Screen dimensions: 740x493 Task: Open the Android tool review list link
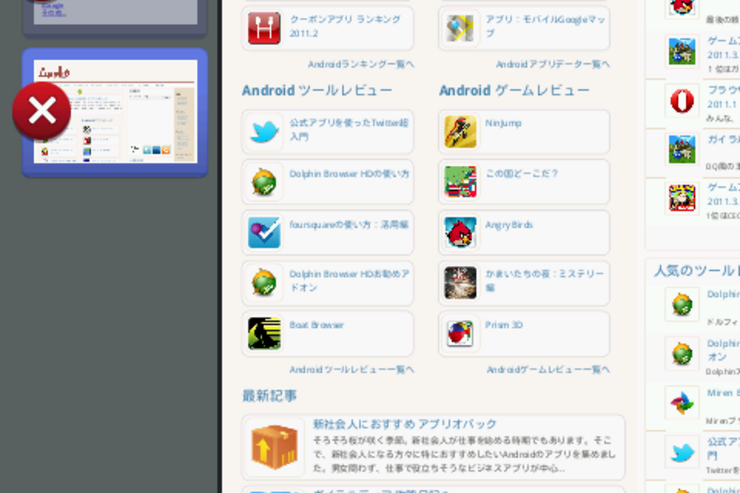click(352, 369)
